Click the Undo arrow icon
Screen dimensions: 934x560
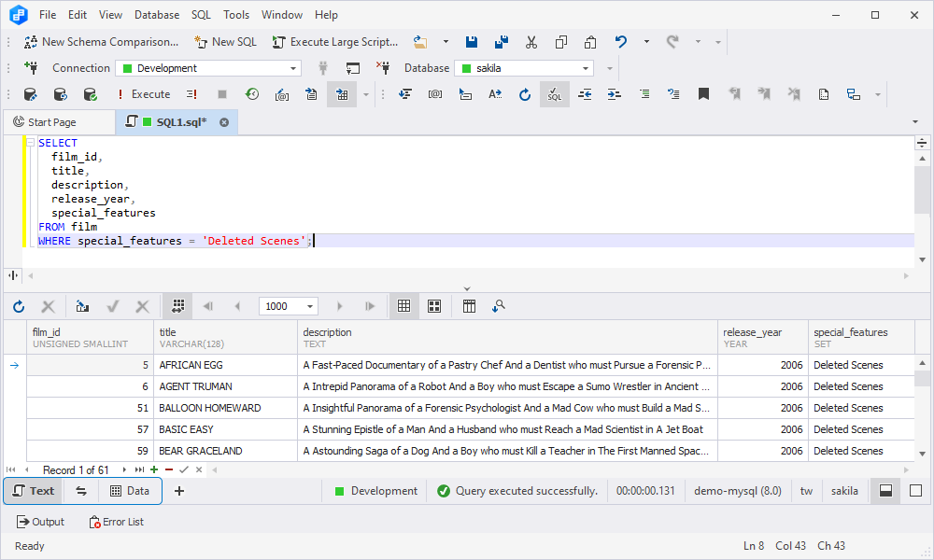621,42
